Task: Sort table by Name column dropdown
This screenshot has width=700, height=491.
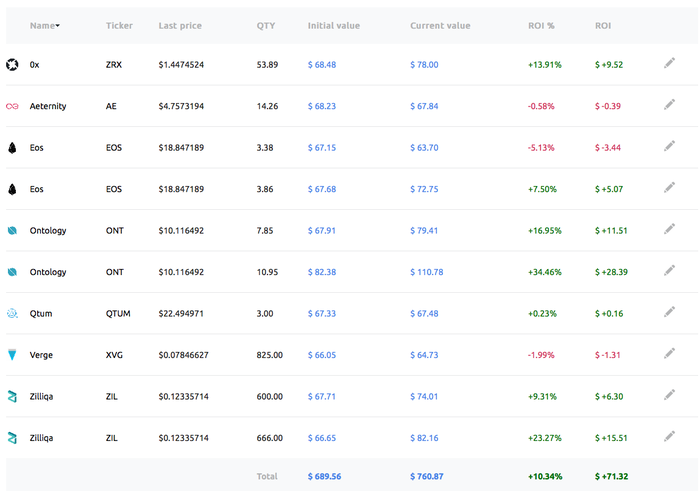Action: pos(44,25)
